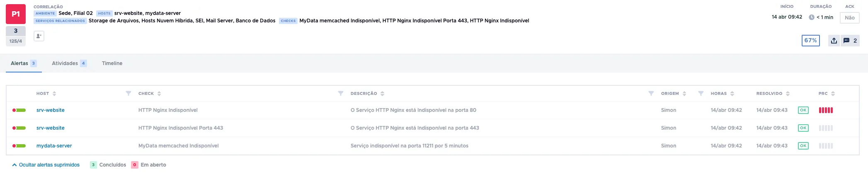Click OK badge in port 80 alert row
Screen dimensions: 868x174
tap(803, 110)
